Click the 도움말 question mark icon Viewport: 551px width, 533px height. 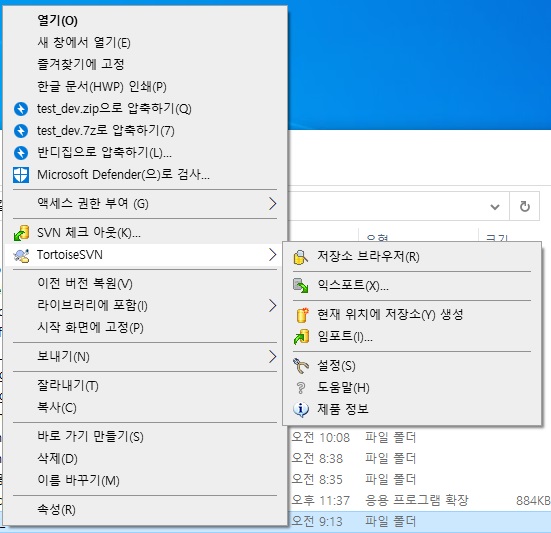[x=301, y=388]
